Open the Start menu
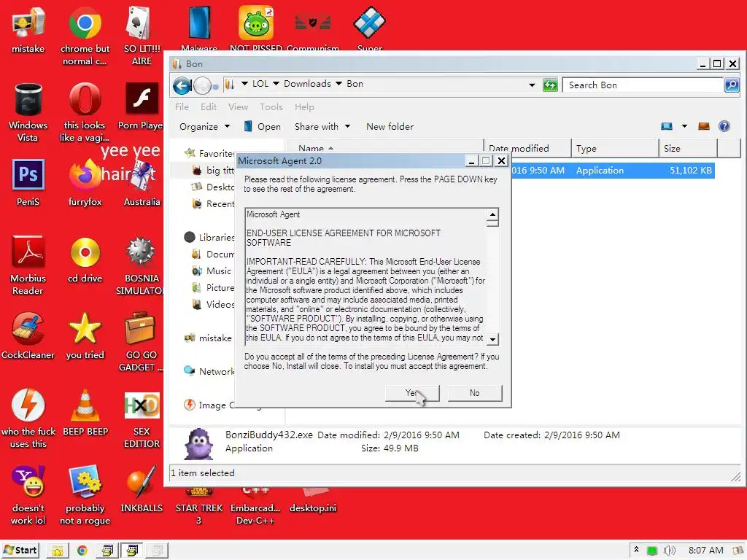The image size is (747, 560). 20,550
